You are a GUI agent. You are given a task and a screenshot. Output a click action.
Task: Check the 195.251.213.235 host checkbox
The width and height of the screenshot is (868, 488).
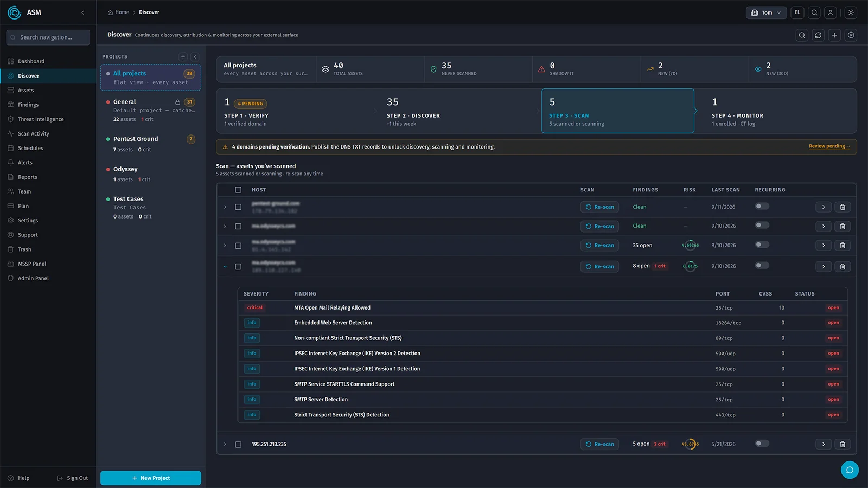(x=238, y=445)
